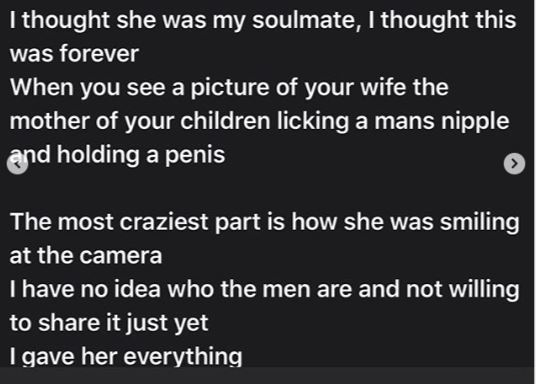Click the phrase 'mother of your children'

pos(140,121)
